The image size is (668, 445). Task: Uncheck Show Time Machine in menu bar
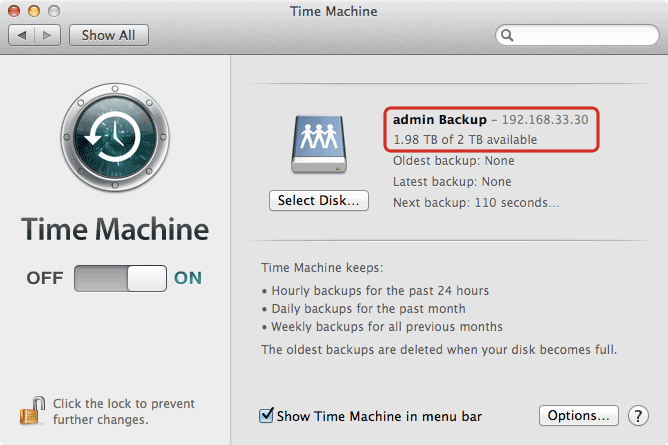click(x=267, y=415)
